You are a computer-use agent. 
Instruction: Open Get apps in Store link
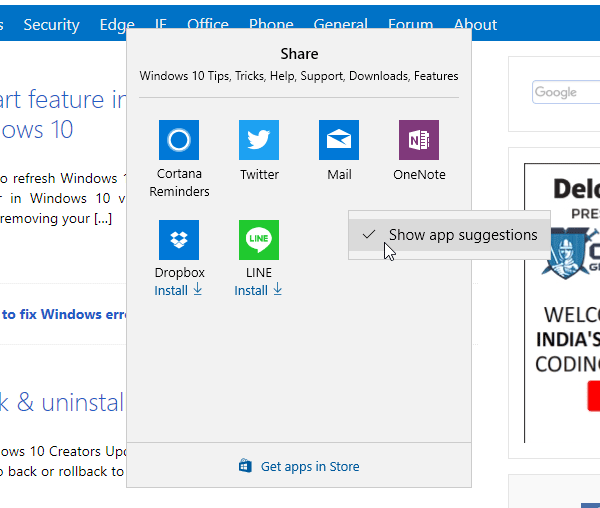coord(310,466)
